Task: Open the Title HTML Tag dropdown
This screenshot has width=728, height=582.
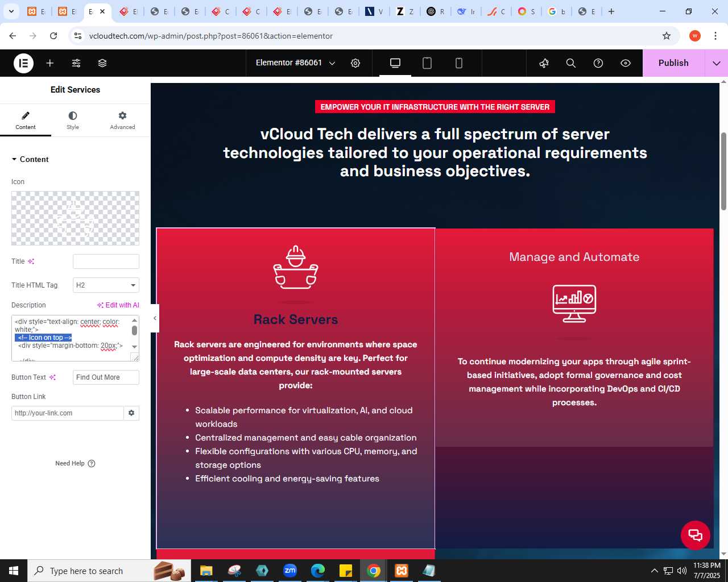Action: (106, 285)
